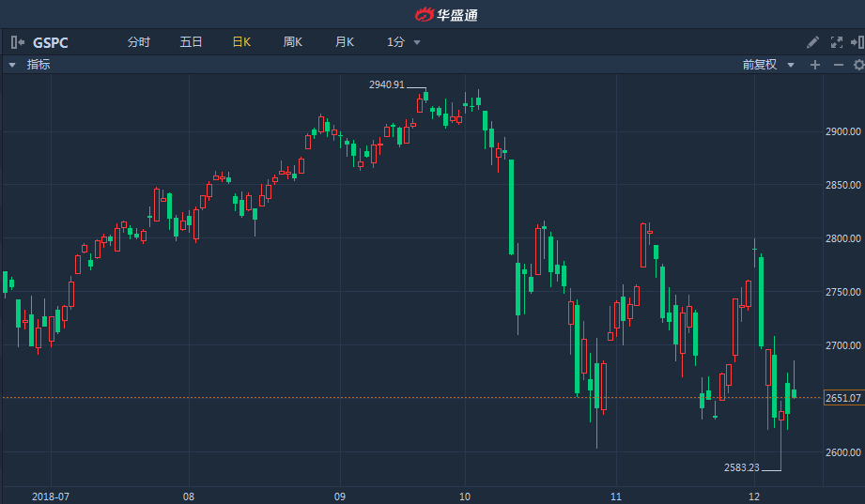The width and height of the screenshot is (865, 504).
Task: Click the 指标 indicators label
Action: click(39, 65)
